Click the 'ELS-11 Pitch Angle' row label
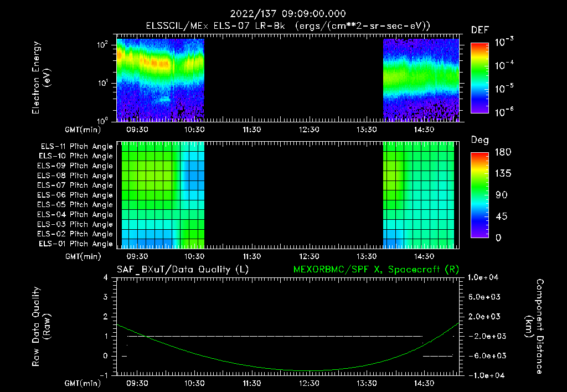 tap(76, 147)
